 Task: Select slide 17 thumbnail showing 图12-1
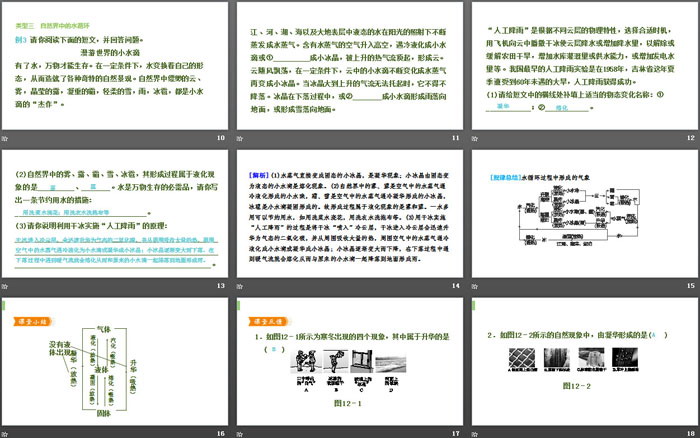tap(350, 361)
